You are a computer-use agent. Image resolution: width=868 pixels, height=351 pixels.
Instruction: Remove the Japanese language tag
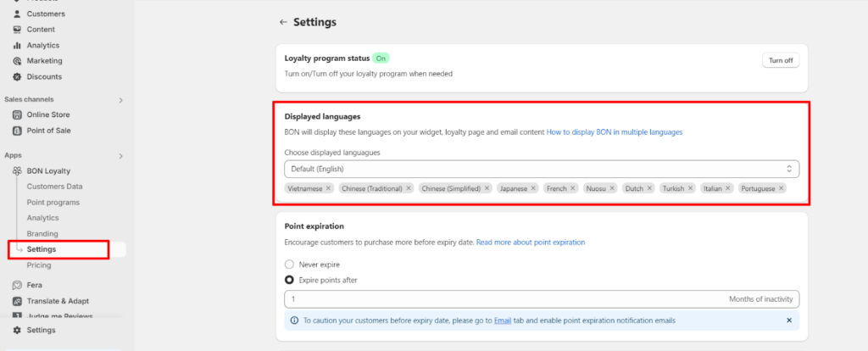(x=534, y=188)
